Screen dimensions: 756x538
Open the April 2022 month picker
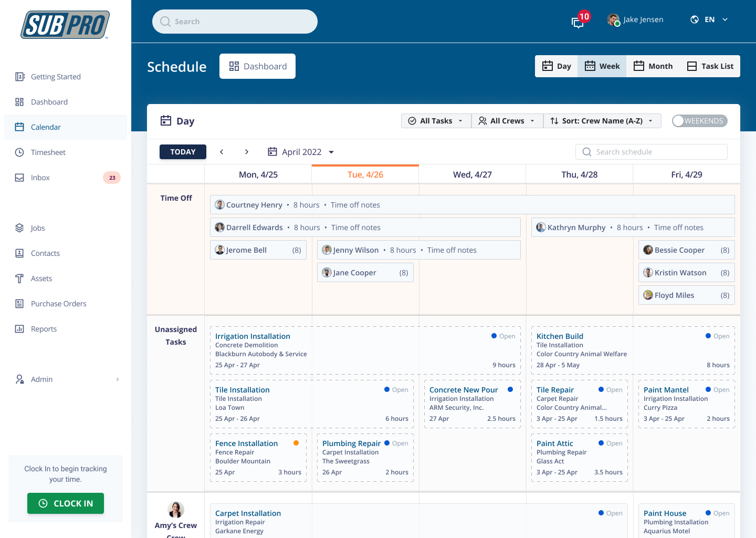[x=301, y=152]
